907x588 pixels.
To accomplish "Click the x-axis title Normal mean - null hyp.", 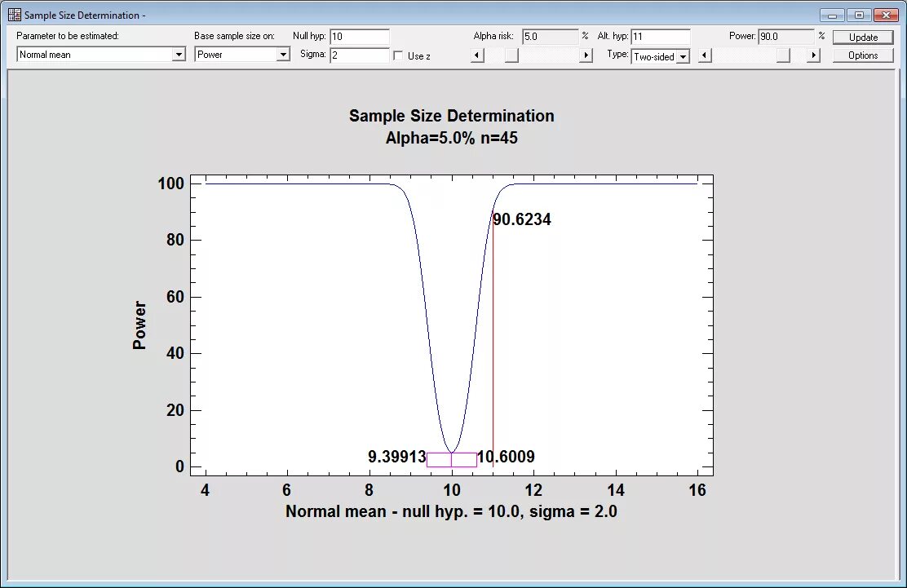I will [452, 511].
